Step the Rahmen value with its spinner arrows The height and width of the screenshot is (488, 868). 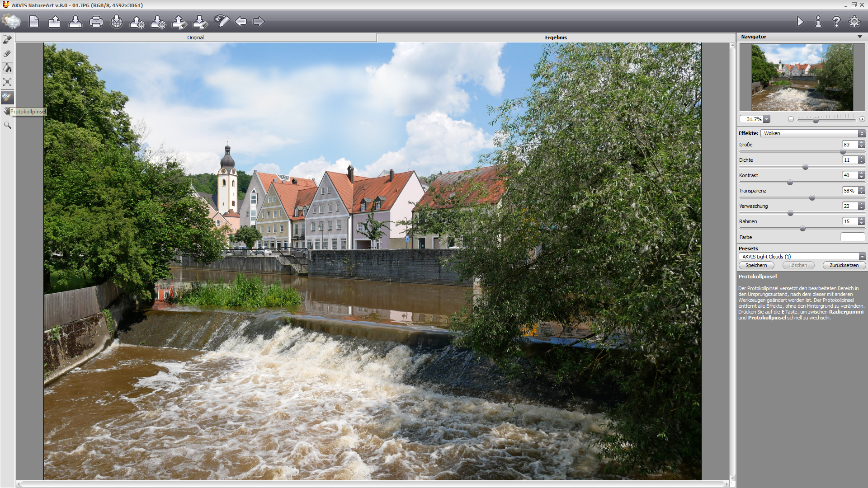tap(862, 221)
